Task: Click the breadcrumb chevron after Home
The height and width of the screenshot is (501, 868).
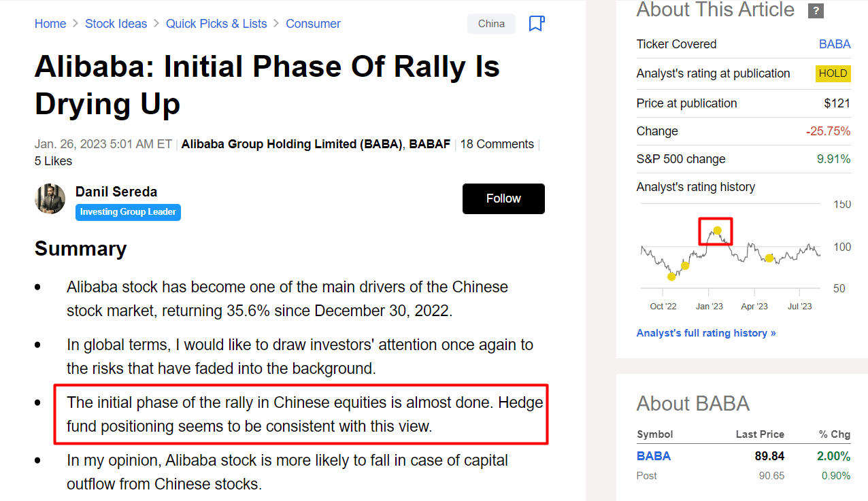Action: click(x=74, y=23)
